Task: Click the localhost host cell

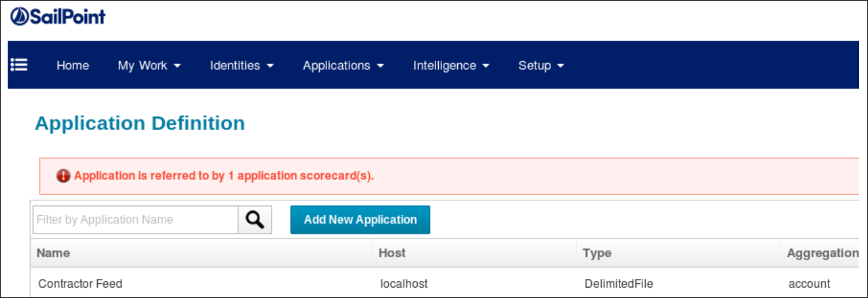Action: pos(404,283)
